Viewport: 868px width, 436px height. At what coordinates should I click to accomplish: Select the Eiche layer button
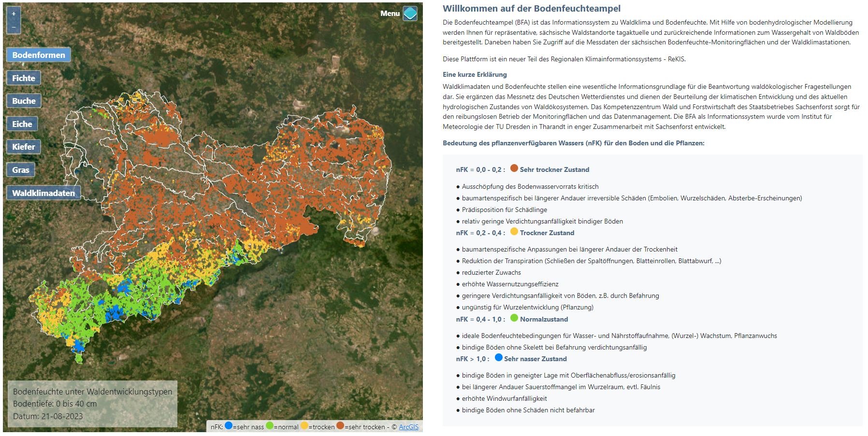click(22, 124)
